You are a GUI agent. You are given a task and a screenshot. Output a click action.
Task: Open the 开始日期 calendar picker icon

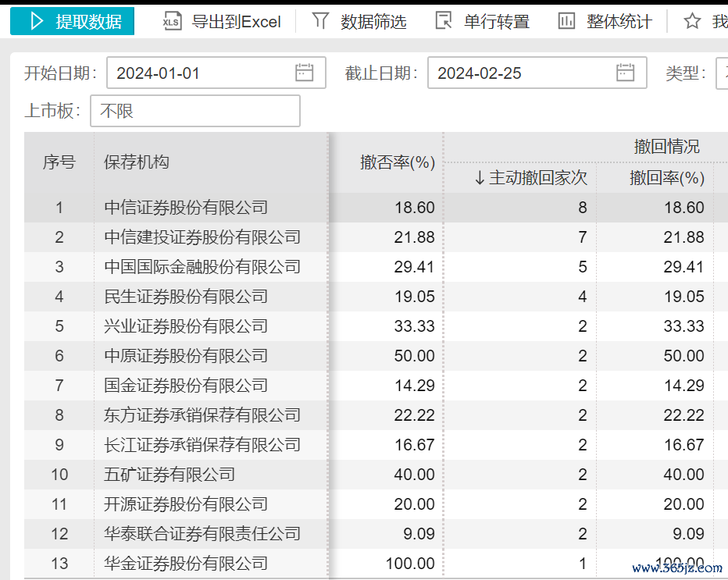[304, 73]
